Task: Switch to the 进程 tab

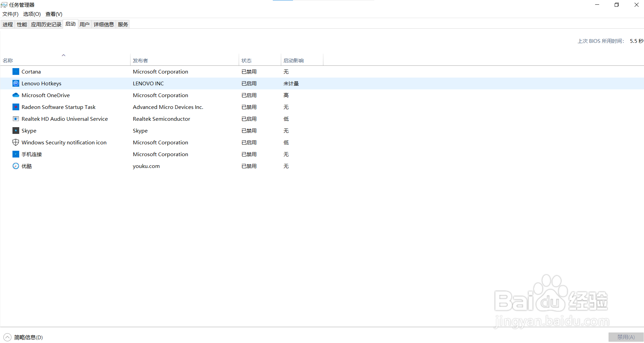Action: [x=8, y=24]
